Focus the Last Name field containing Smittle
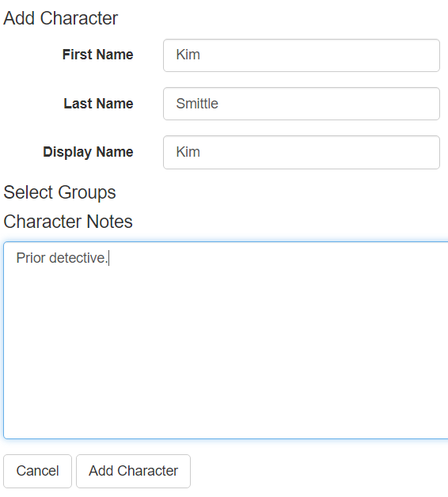The height and width of the screenshot is (497, 448). [x=302, y=104]
